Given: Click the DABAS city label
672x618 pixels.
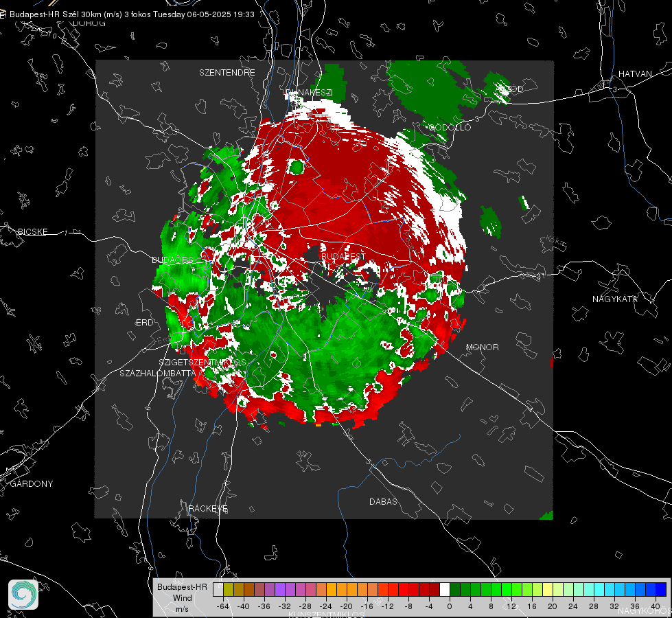Looking at the screenshot, I should tap(383, 501).
